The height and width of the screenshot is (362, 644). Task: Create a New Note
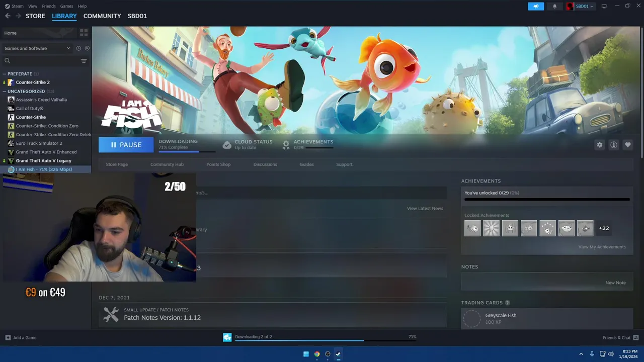click(615, 283)
